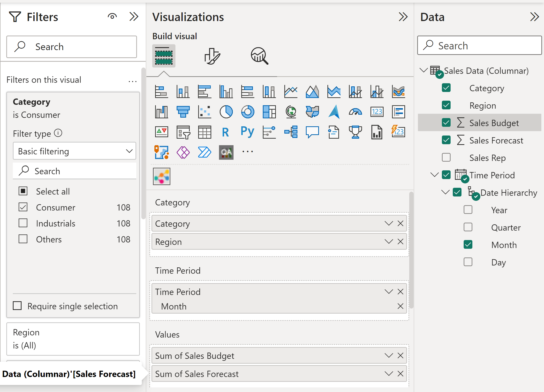Open dropdown for Sum of Sales Budget

pyautogui.click(x=389, y=355)
